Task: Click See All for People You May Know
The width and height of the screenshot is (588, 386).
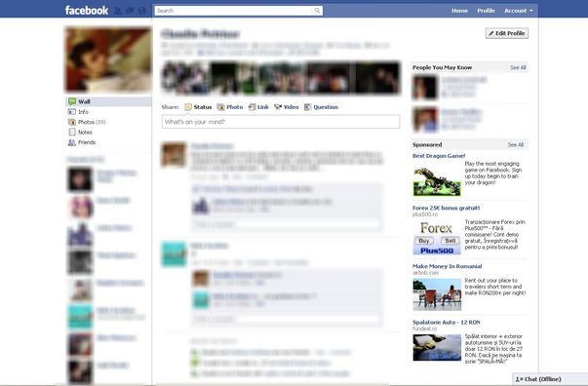Action: point(518,67)
